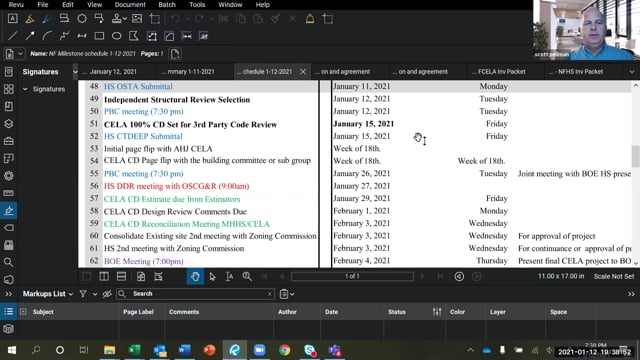Open the Batch menu
The image size is (640, 360).
click(167, 5)
